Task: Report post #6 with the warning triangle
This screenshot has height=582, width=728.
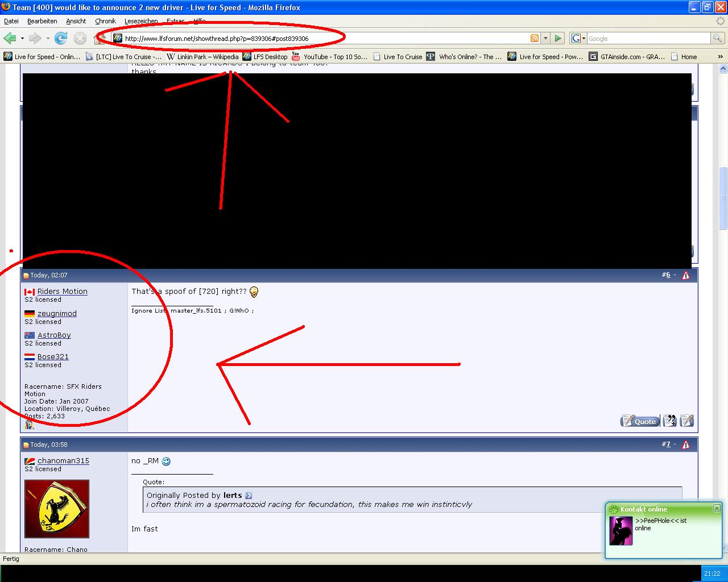Action: point(685,275)
